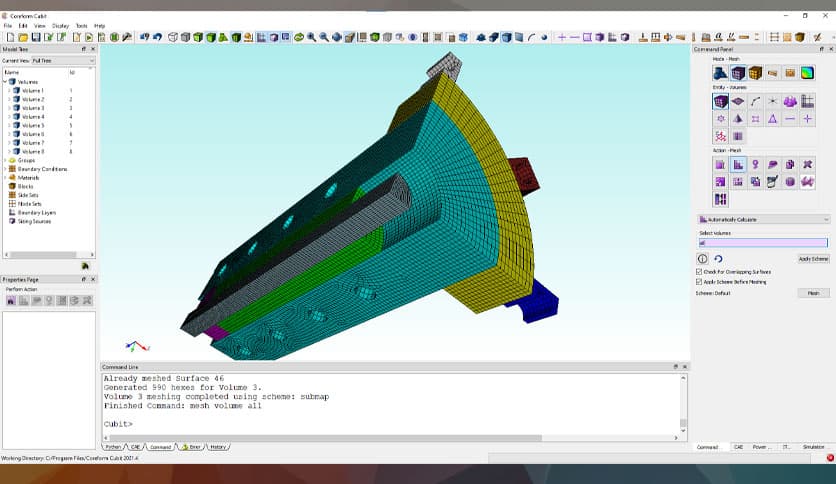Select Geometry mode icon in Command Panel
Image resolution: width=836 pixels, height=484 pixels.
[720, 73]
